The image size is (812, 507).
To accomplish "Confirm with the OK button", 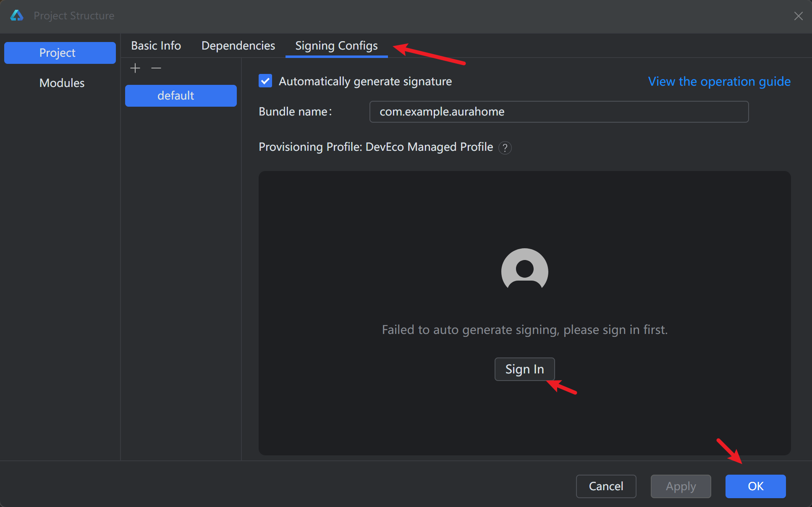I will pos(755,486).
